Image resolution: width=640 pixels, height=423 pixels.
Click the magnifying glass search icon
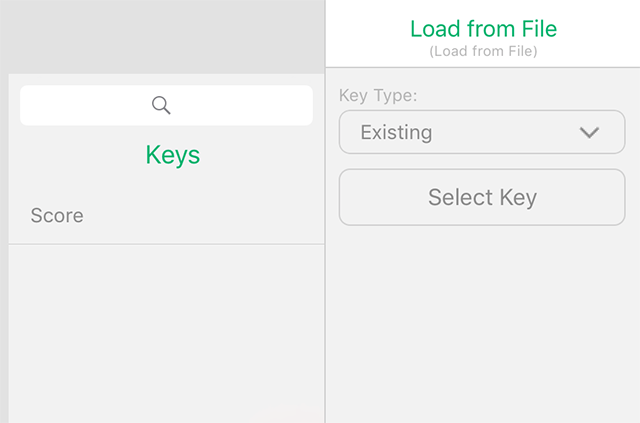click(x=161, y=105)
